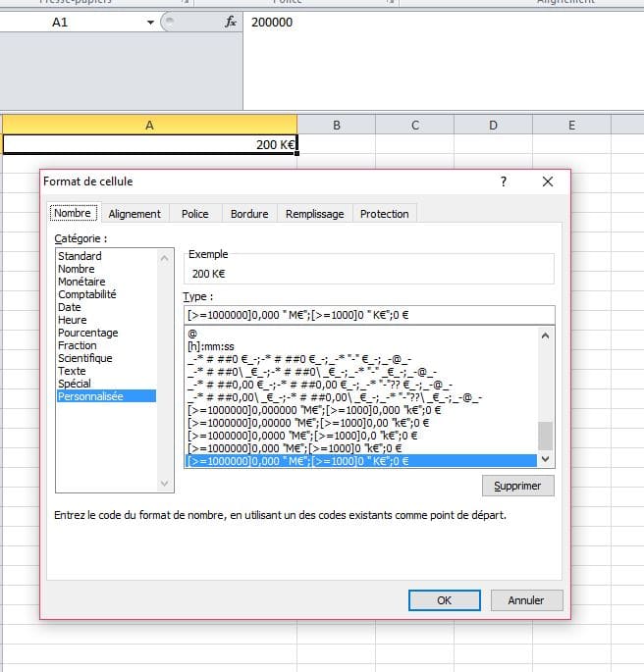
Task: Click the fx insert function icon
Action: click(231, 22)
